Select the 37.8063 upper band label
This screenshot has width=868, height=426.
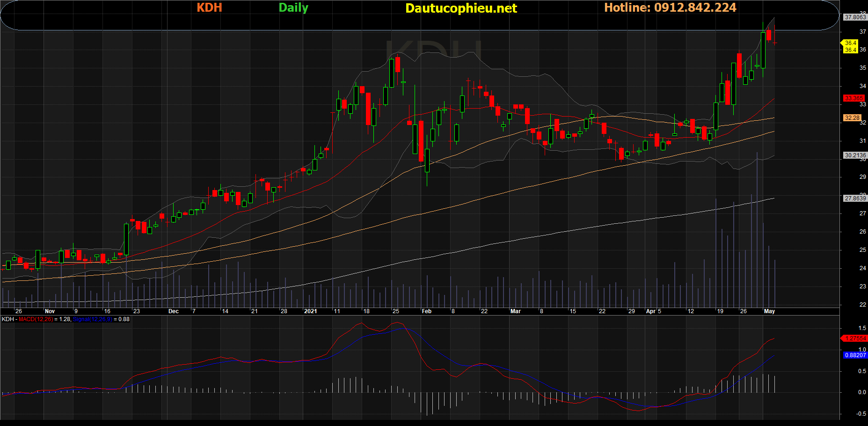[855, 17]
